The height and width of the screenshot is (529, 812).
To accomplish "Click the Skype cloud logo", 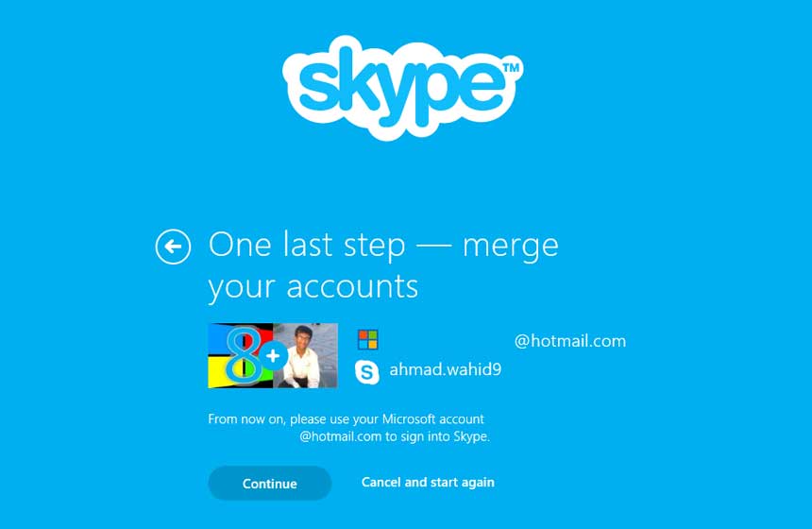I will [x=402, y=88].
